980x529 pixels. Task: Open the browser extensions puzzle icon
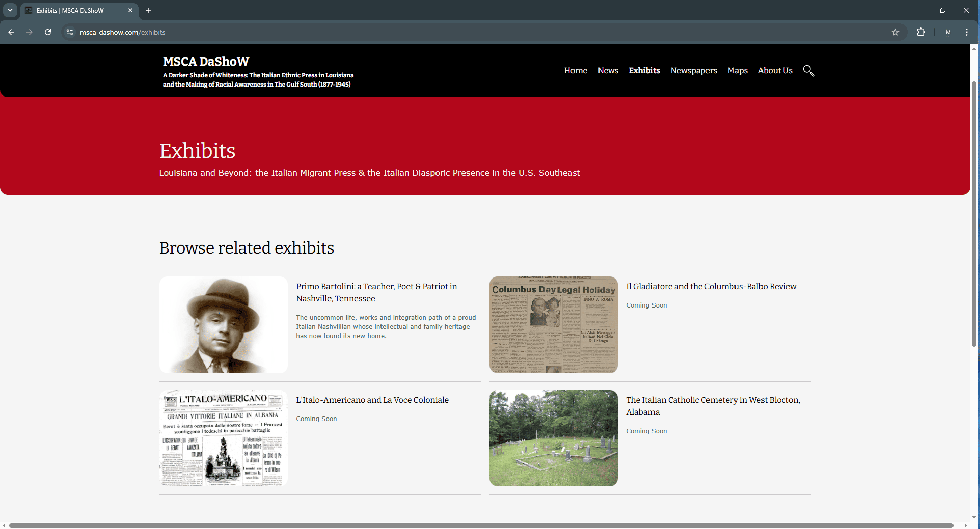921,32
